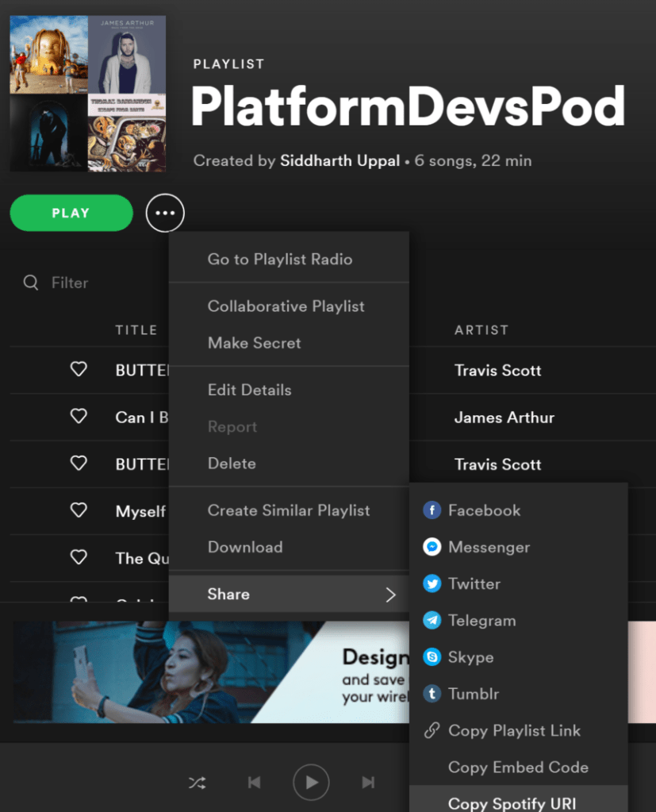656x812 pixels.
Task: Like the first BUTTERFLY EFFECT track heart
Action: pyautogui.click(x=79, y=369)
